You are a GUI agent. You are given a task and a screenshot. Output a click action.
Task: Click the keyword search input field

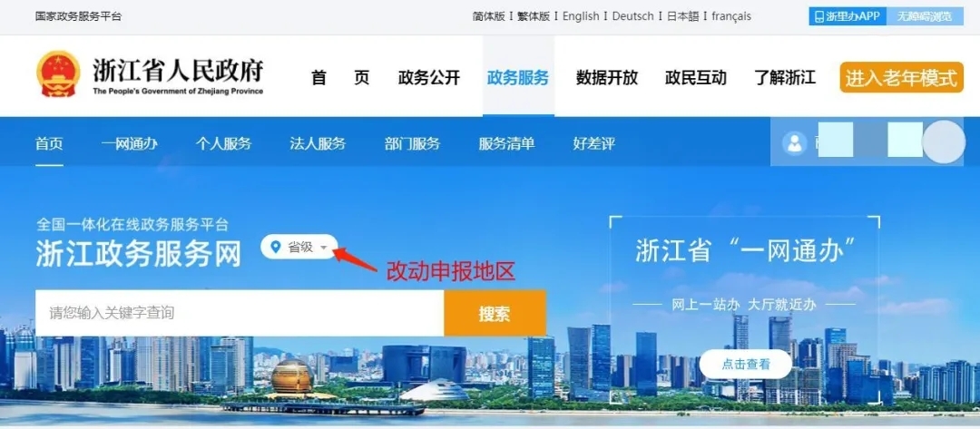(x=240, y=314)
